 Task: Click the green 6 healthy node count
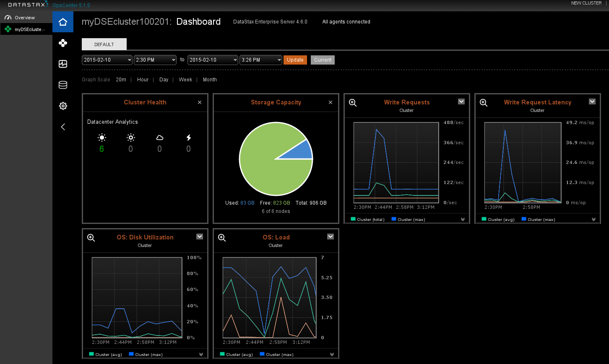click(101, 149)
